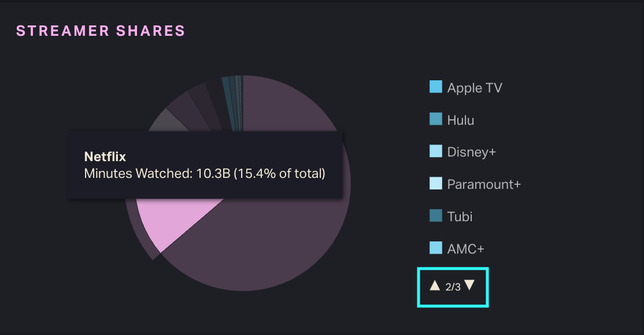Screen dimensions: 644x335
Task: Hide the Hulu series via its label
Action: pyautogui.click(x=460, y=120)
